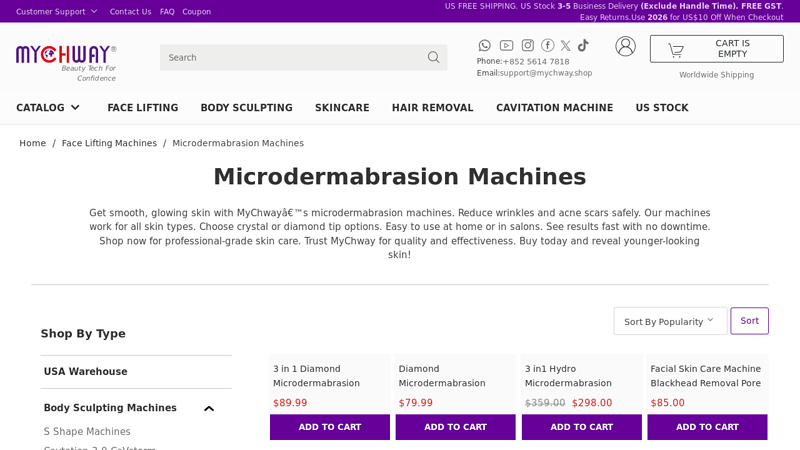
Task: Open the YouTube channel icon
Action: (x=506, y=45)
